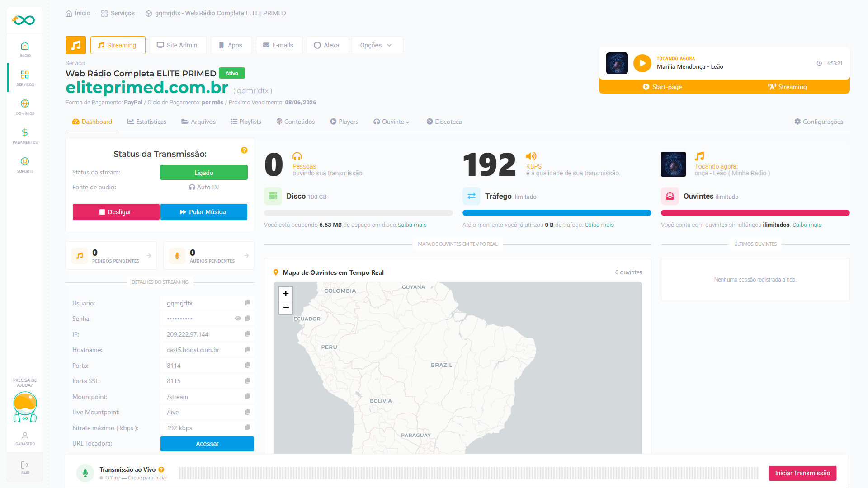Click Saiba mais under Disco usage

412,225
